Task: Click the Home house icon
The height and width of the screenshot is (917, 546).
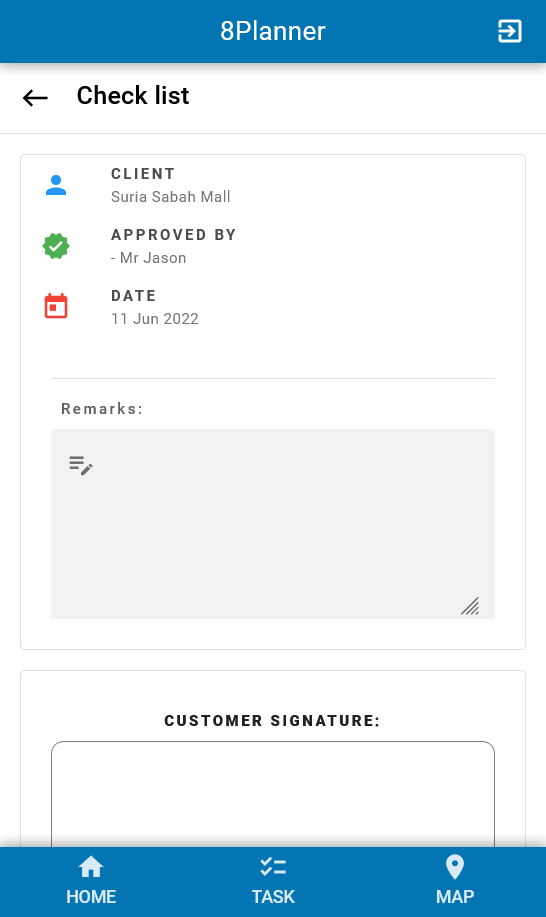Action: point(91,867)
